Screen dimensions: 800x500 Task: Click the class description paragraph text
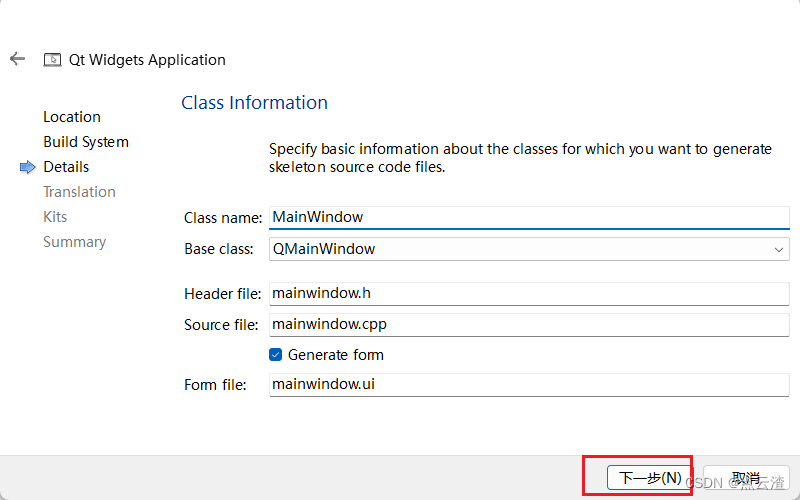pyautogui.click(x=520, y=158)
